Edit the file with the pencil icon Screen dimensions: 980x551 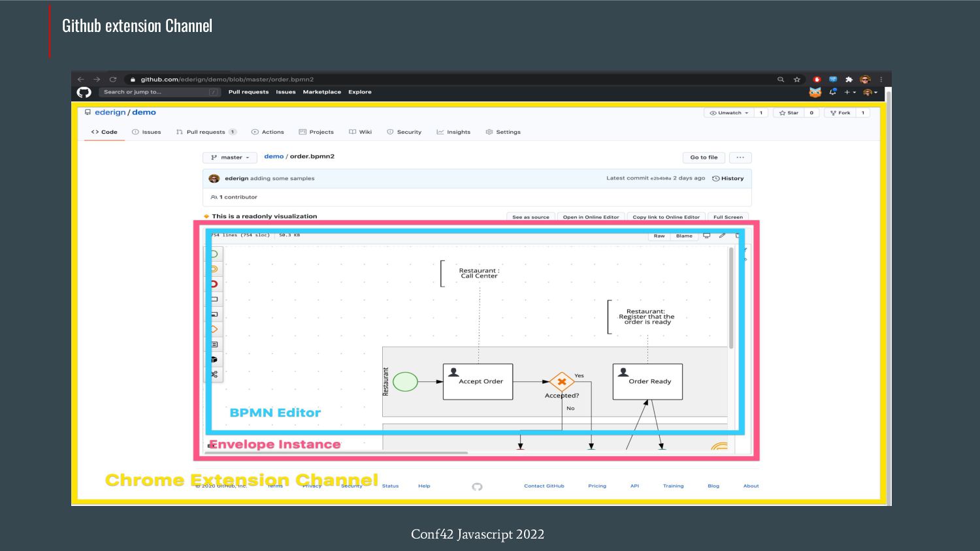tap(722, 236)
